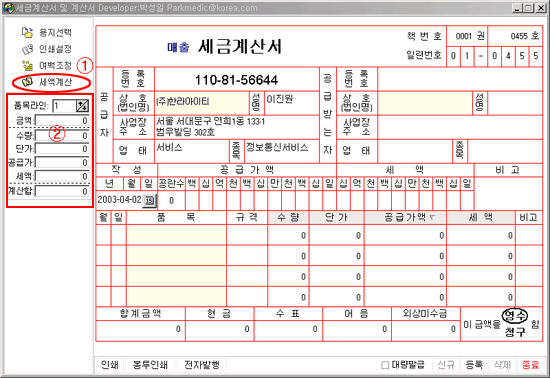Click the 합계금액 total amount value cell

click(140, 330)
